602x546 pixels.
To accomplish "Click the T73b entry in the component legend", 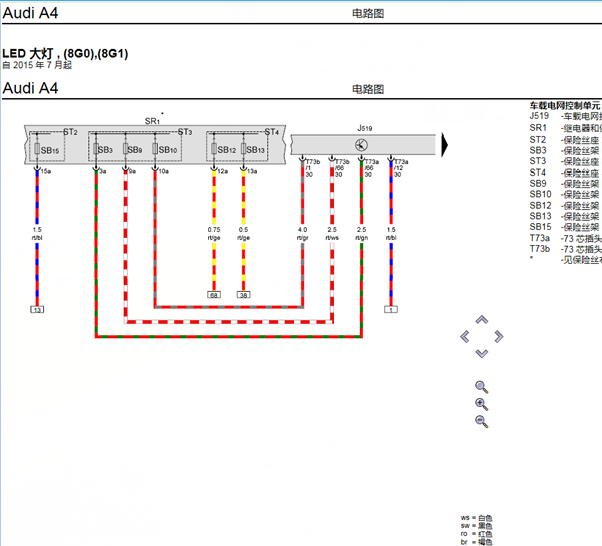I will [566, 249].
